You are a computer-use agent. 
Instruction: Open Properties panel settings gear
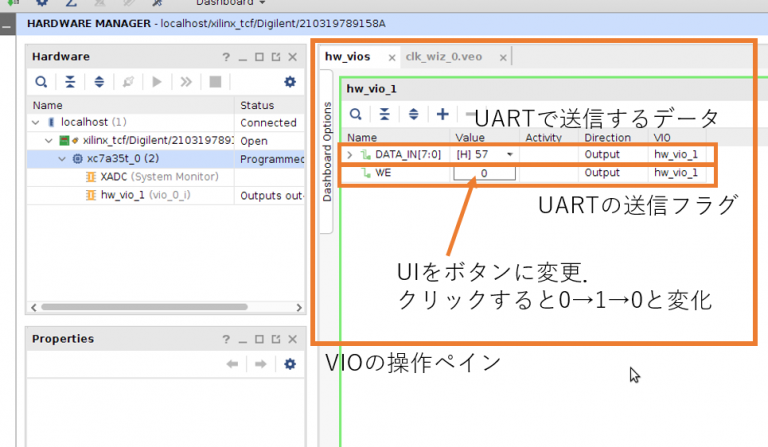[290, 365]
